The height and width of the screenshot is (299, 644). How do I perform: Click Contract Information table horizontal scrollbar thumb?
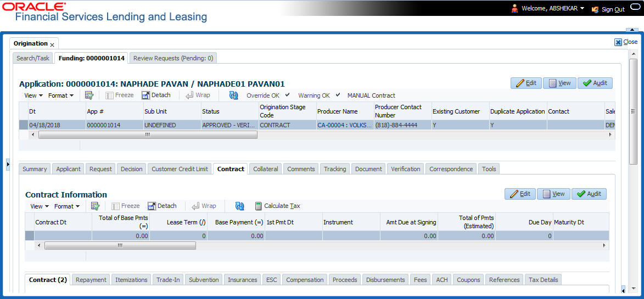click(x=120, y=245)
